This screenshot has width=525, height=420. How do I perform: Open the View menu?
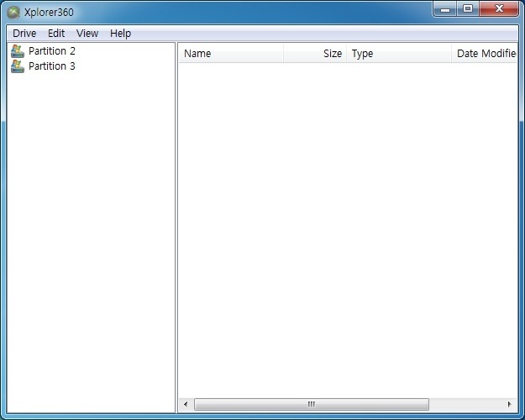click(x=87, y=33)
